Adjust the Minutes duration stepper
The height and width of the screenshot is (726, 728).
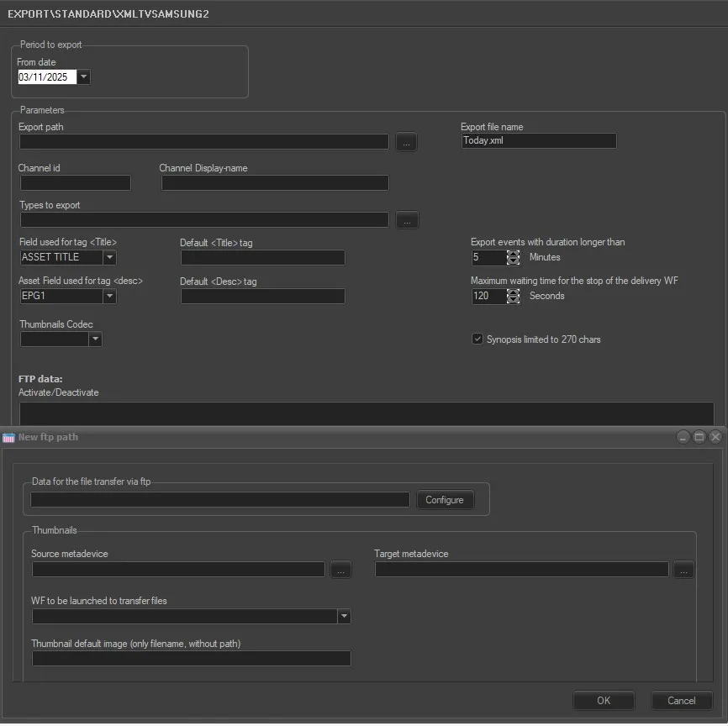coord(513,258)
